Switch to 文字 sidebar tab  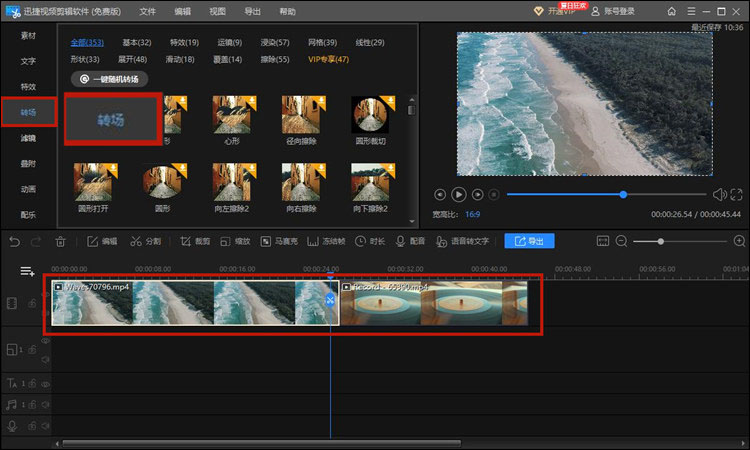pos(28,61)
